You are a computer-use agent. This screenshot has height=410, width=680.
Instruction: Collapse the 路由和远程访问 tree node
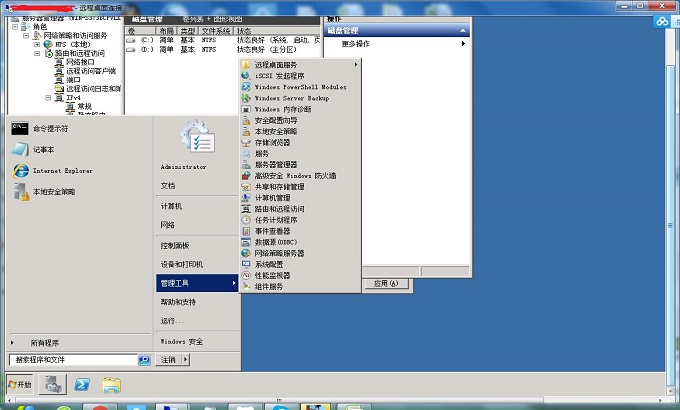pos(37,53)
